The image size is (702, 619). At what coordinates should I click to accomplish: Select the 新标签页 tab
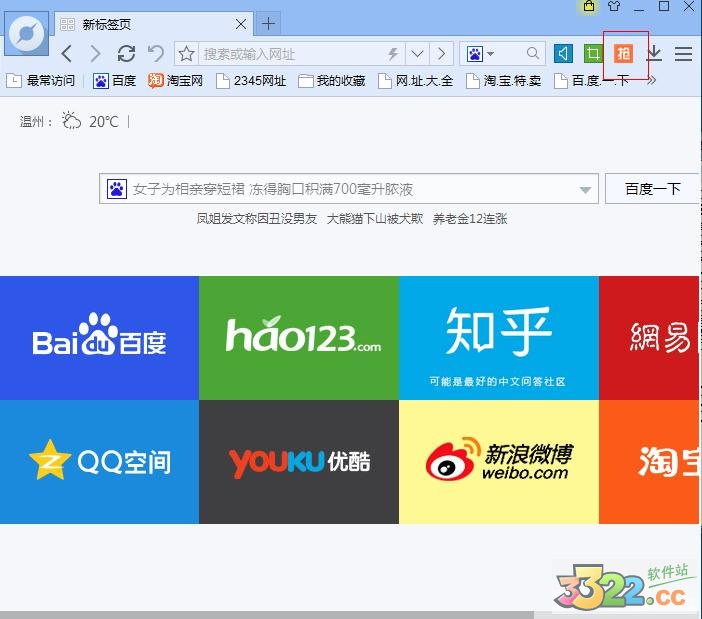pyautogui.click(x=154, y=24)
